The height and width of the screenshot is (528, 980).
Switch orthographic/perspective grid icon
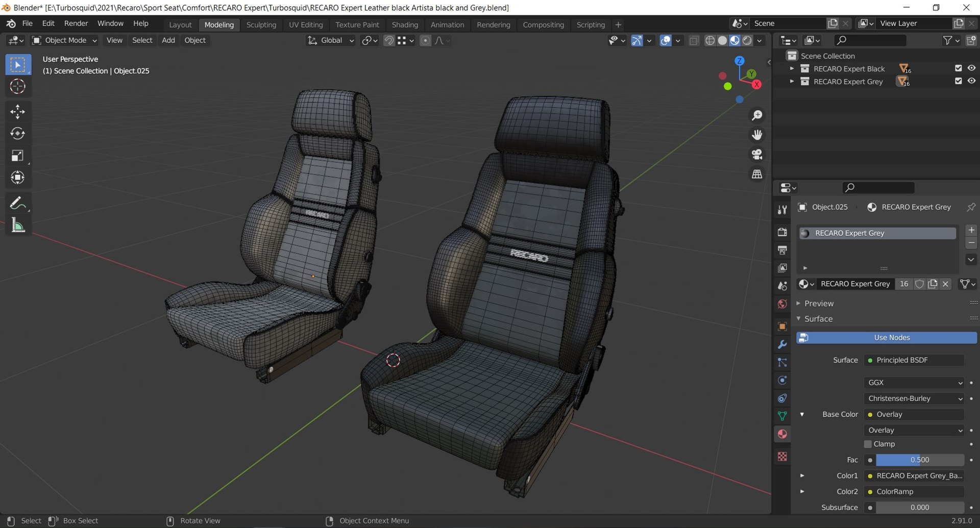tap(757, 174)
